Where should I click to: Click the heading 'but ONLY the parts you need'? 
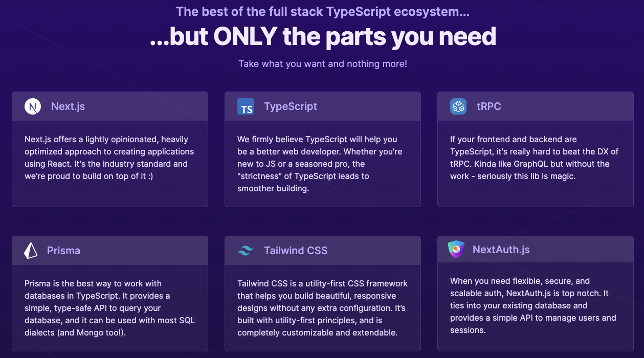322,36
